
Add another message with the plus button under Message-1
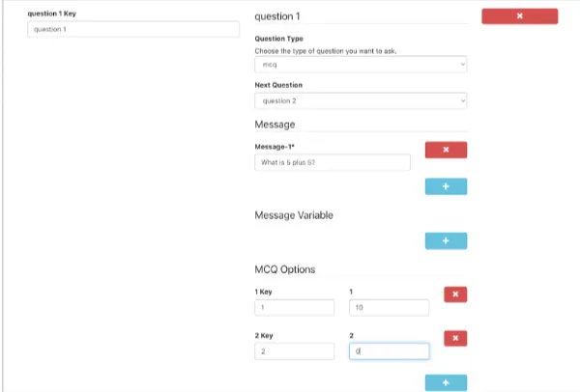click(446, 186)
